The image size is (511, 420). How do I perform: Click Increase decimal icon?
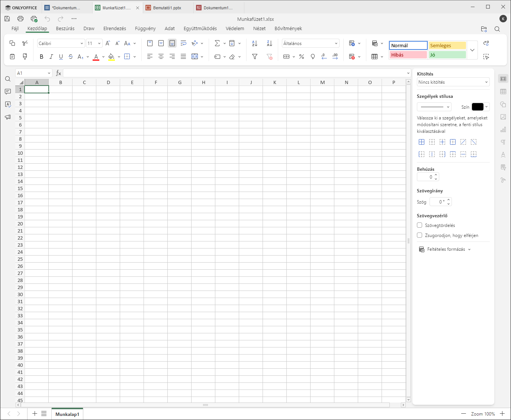pos(335,57)
